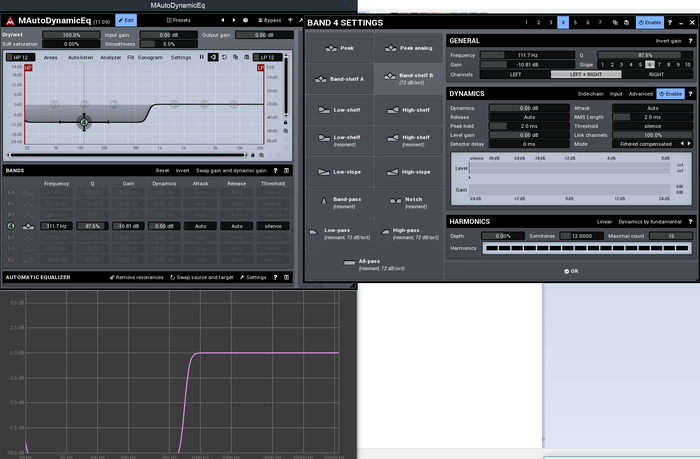This screenshot has height=459, width=700.
Task: Open the Mode selector 'Filtered compensated'
Action: (x=646, y=144)
